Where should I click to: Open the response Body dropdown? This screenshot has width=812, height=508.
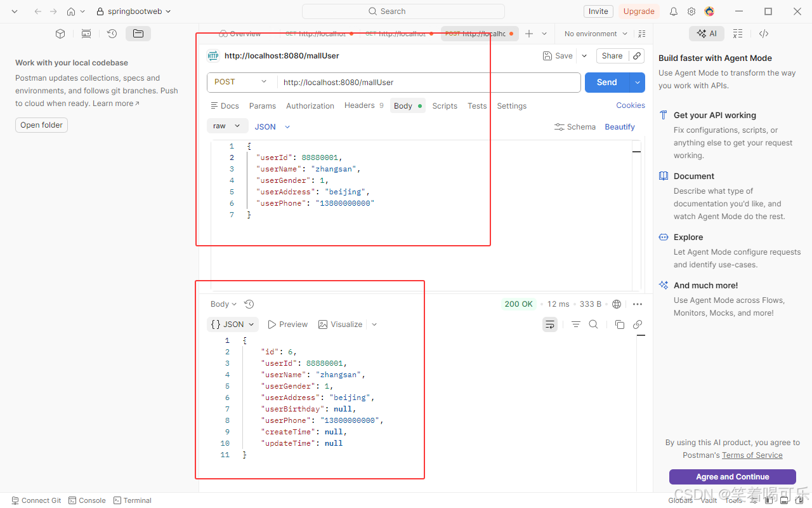[223, 304]
